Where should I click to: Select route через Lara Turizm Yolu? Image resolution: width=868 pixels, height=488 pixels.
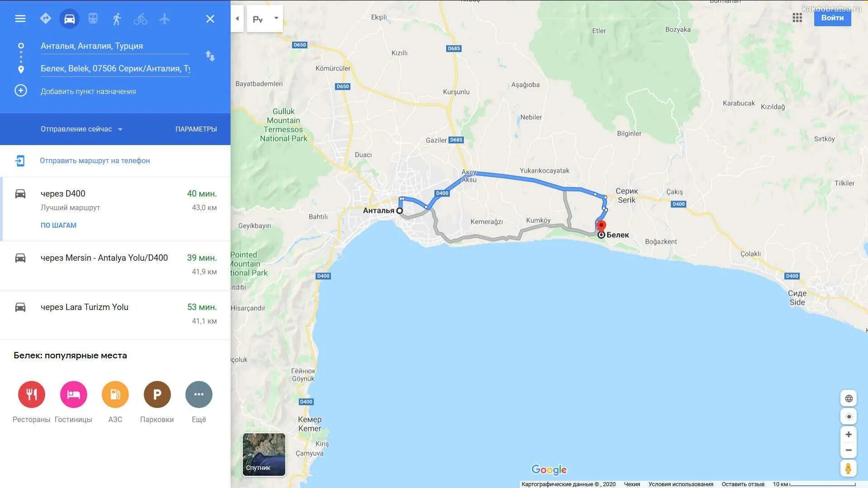tap(115, 314)
